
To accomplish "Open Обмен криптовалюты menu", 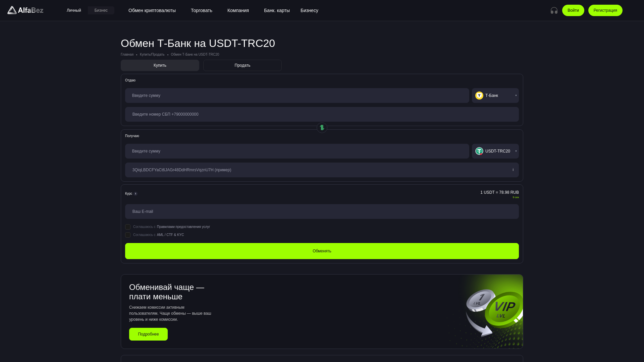I will [x=152, y=10].
